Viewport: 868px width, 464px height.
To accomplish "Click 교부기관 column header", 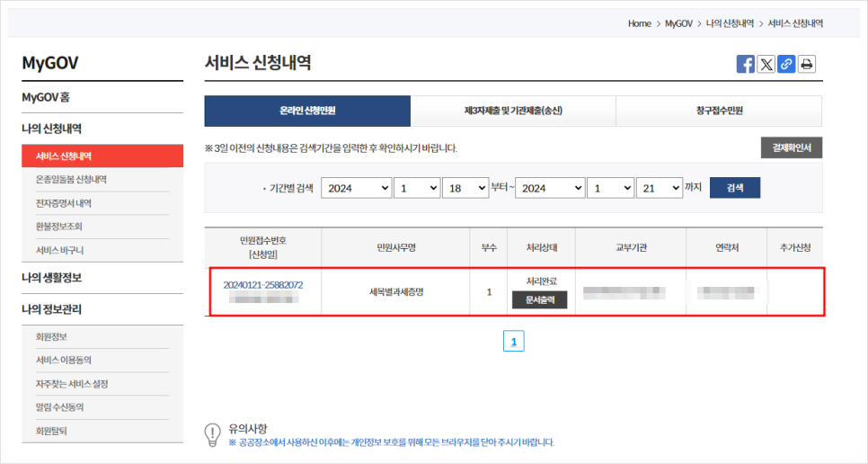I will (x=631, y=247).
